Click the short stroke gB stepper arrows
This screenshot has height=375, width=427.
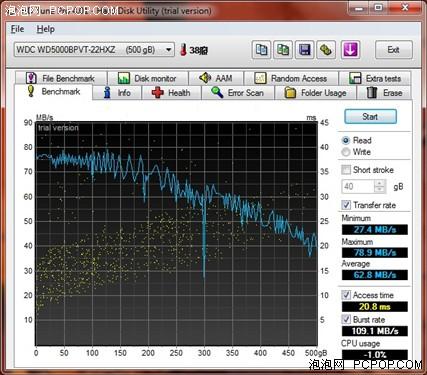(379, 186)
